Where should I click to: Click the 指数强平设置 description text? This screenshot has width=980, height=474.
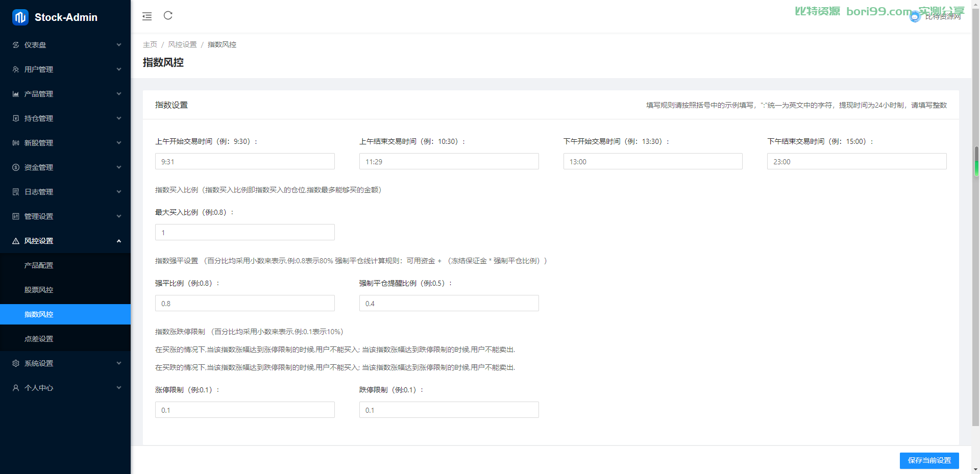tap(351, 261)
